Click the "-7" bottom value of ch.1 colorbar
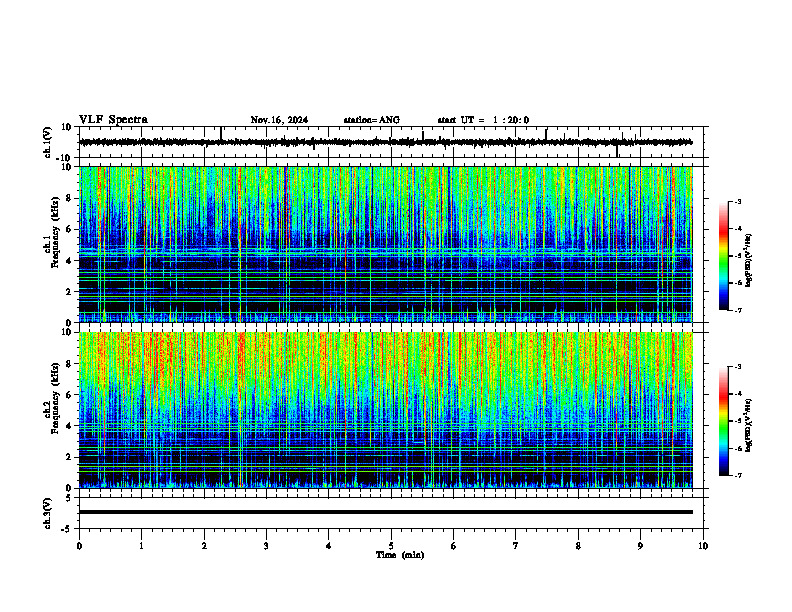Image resolution: width=792 pixels, height=612 pixels. click(x=738, y=310)
